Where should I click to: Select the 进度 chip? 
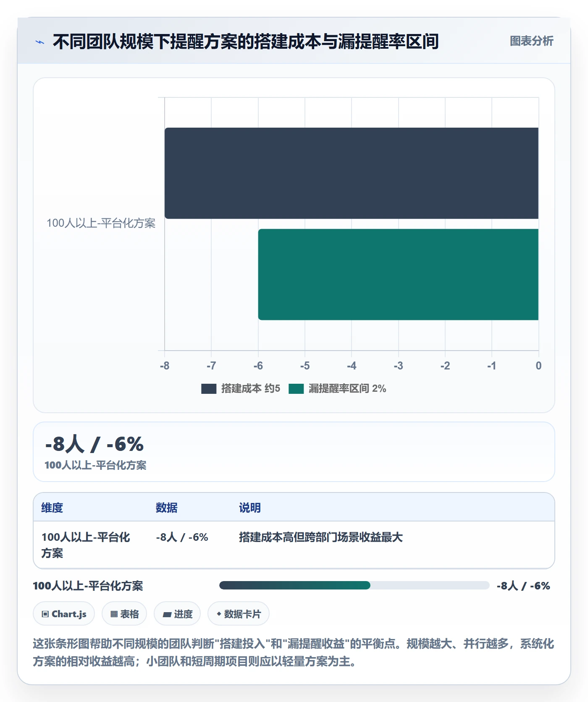pyautogui.click(x=177, y=614)
